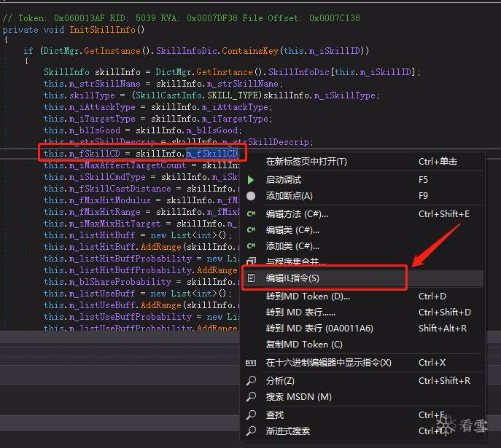The image size is (501, 448).
Task: Click the green start debugging play icon
Action: click(x=251, y=179)
